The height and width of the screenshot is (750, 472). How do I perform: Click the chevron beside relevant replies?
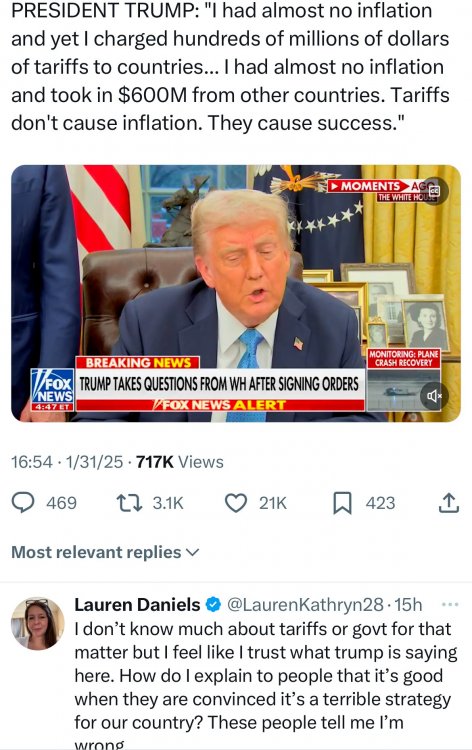click(192, 552)
